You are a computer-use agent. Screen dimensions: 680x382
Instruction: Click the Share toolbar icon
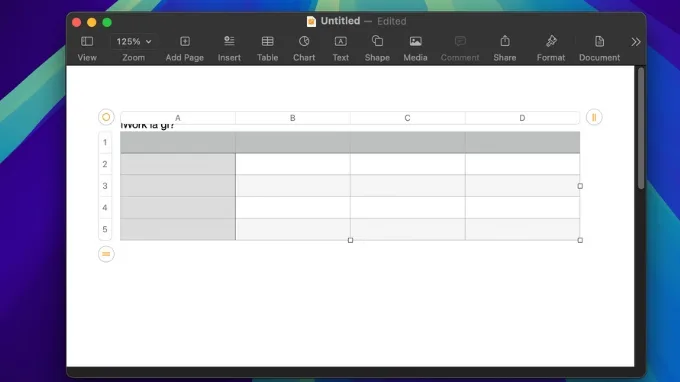click(x=505, y=41)
